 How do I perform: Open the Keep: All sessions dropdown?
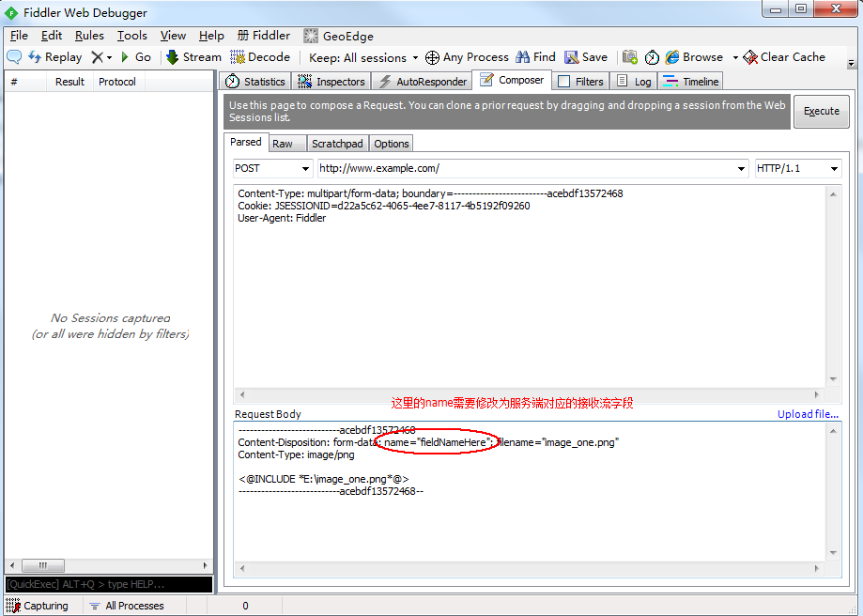(x=363, y=58)
